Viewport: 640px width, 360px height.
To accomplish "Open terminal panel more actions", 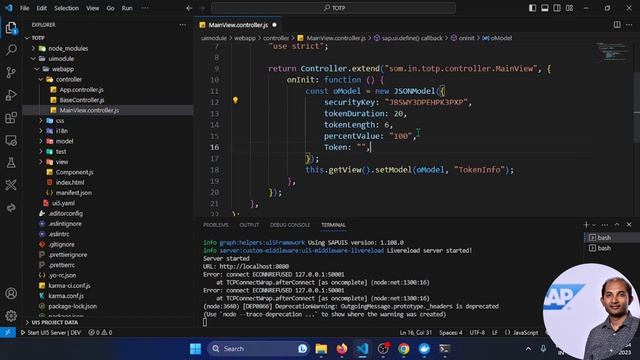I will point(605,225).
